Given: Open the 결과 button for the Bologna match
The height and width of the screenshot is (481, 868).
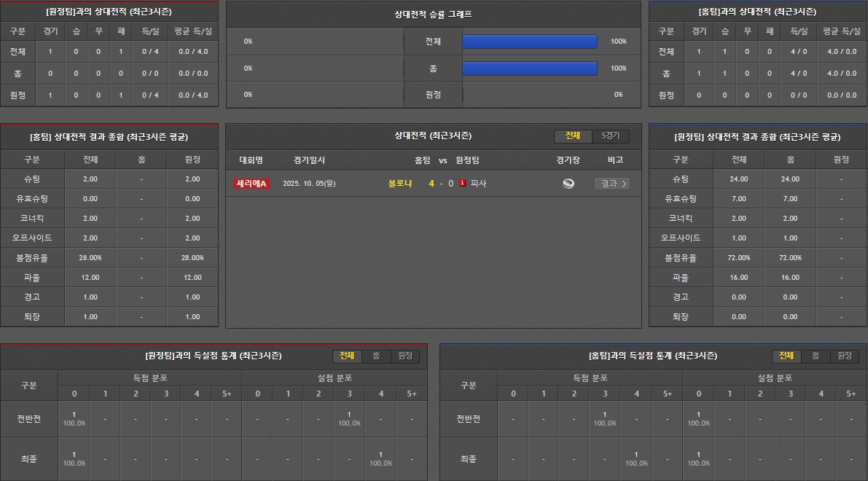Looking at the screenshot, I should [x=611, y=184].
